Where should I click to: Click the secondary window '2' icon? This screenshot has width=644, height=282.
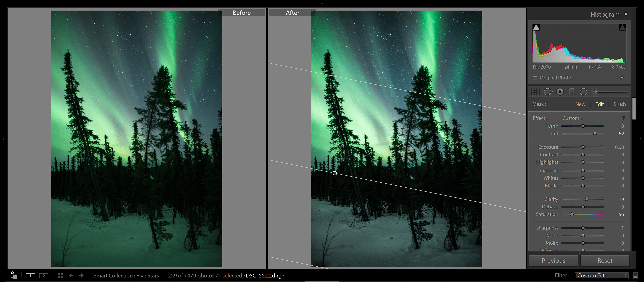click(44, 275)
